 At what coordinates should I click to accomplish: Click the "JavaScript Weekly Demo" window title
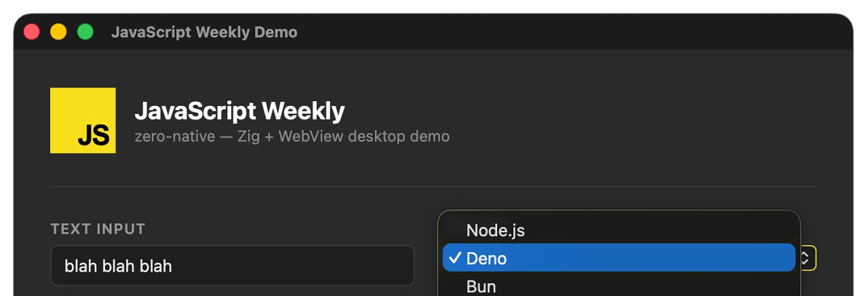click(x=204, y=32)
